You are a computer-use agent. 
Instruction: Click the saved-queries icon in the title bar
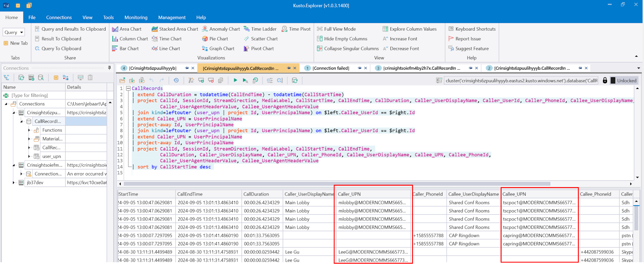29,5
